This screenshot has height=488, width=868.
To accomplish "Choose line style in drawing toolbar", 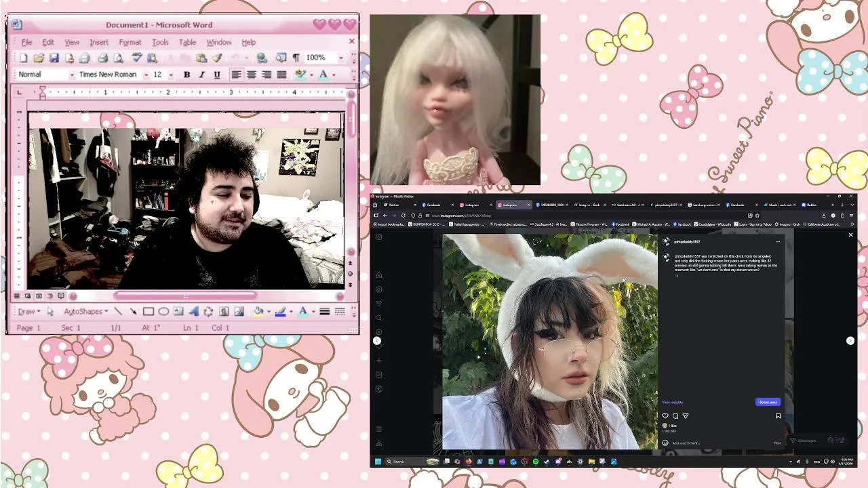I will (325, 312).
